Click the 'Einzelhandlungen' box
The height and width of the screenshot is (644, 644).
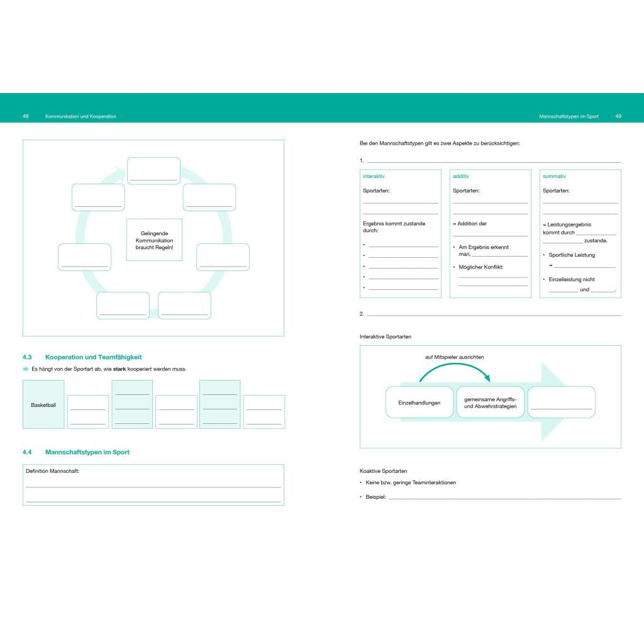click(419, 402)
